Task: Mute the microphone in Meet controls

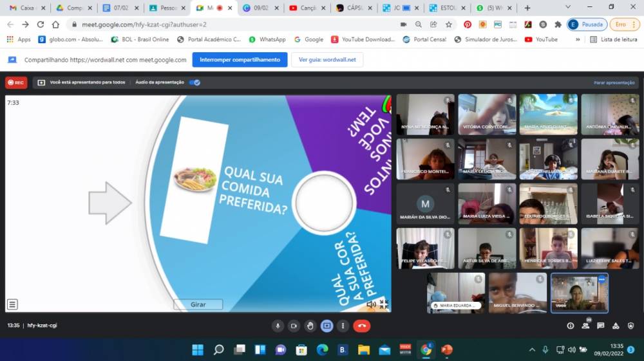Action: pyautogui.click(x=278, y=326)
